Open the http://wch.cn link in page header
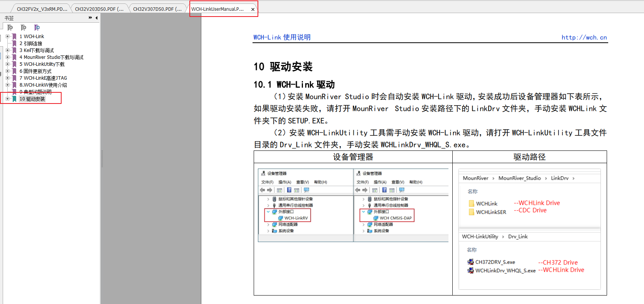 (584, 37)
